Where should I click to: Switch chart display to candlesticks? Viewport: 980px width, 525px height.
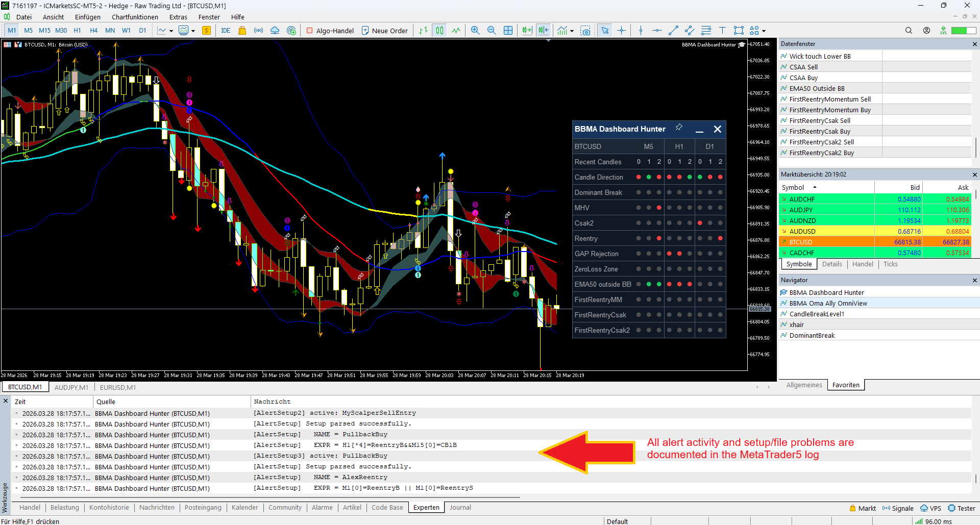coord(439,31)
